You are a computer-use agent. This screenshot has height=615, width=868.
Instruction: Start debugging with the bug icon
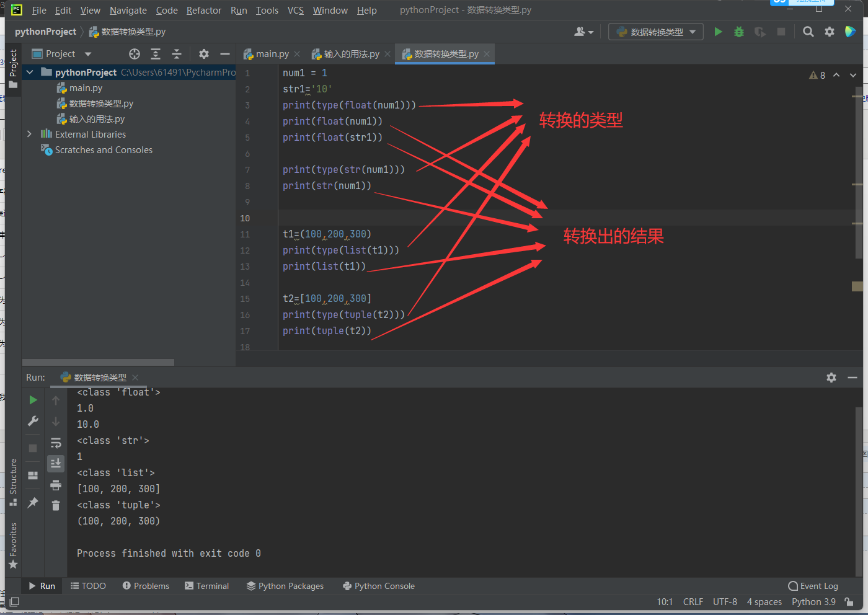(x=738, y=32)
